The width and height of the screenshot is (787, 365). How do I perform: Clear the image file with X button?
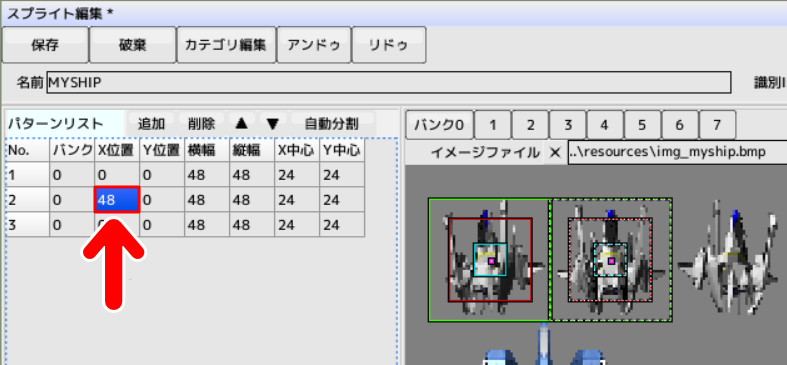[x=555, y=153]
